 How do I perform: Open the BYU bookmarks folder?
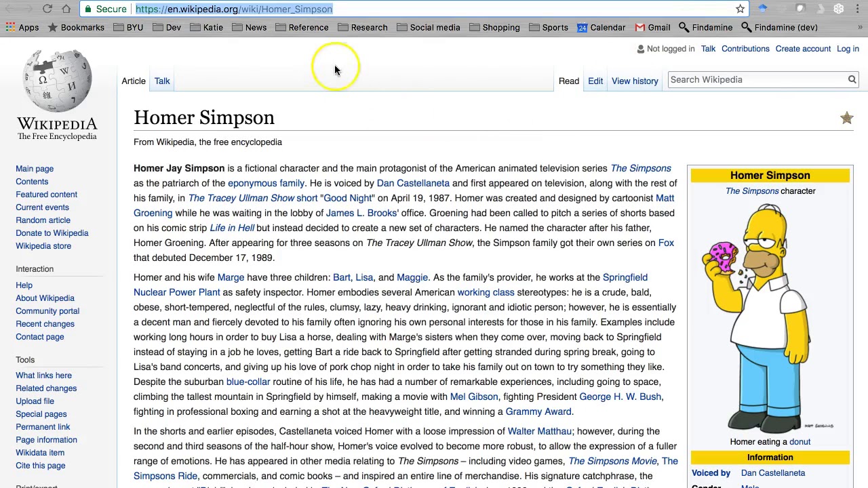pyautogui.click(x=128, y=28)
